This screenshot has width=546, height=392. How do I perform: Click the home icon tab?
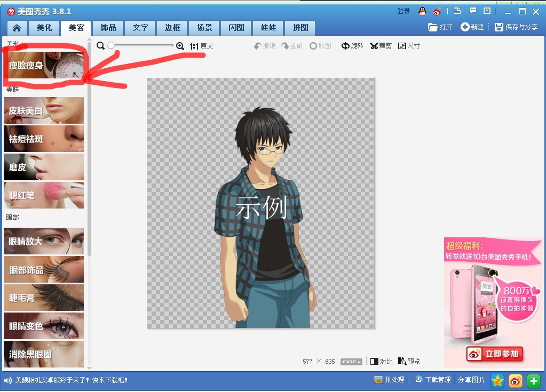(x=17, y=28)
